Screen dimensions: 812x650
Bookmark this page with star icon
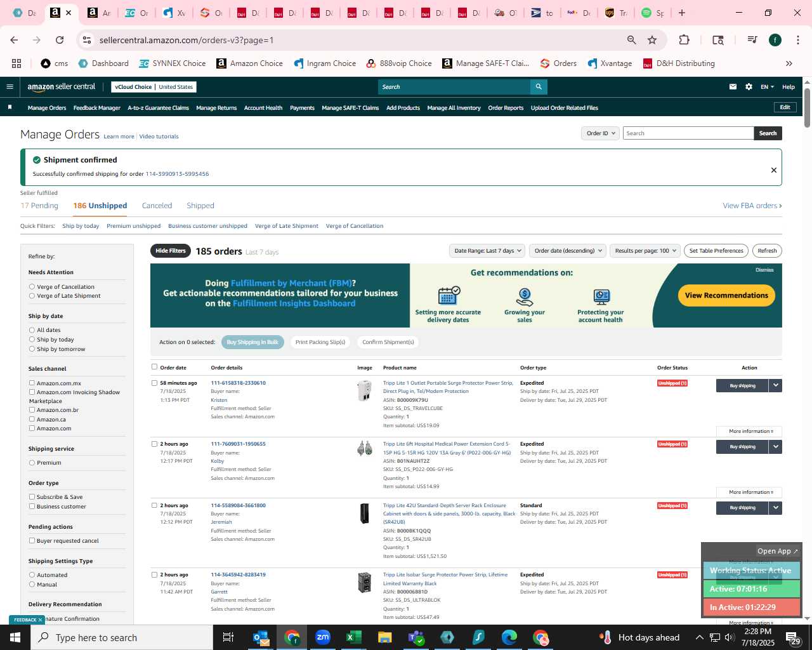(x=652, y=40)
